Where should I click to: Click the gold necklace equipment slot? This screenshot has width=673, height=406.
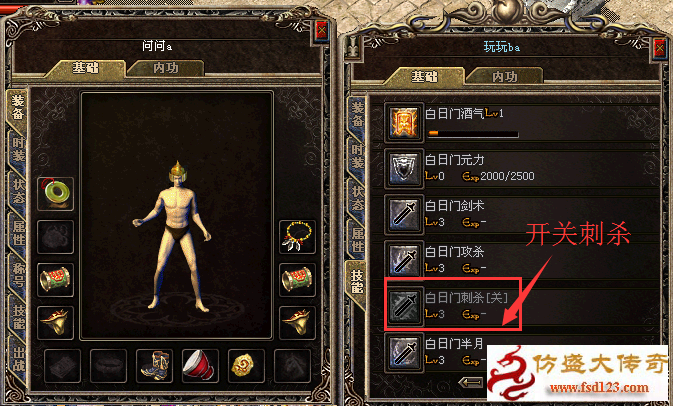pos(297,236)
